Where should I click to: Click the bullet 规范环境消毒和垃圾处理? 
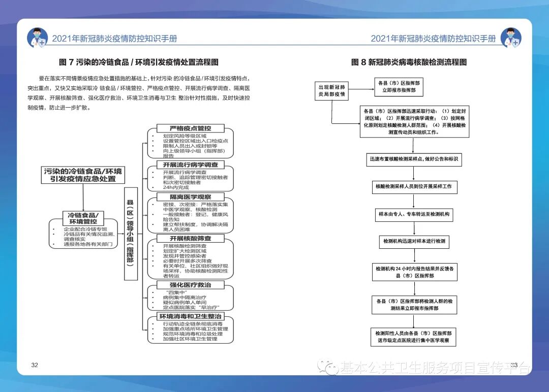pyautogui.click(x=193, y=334)
